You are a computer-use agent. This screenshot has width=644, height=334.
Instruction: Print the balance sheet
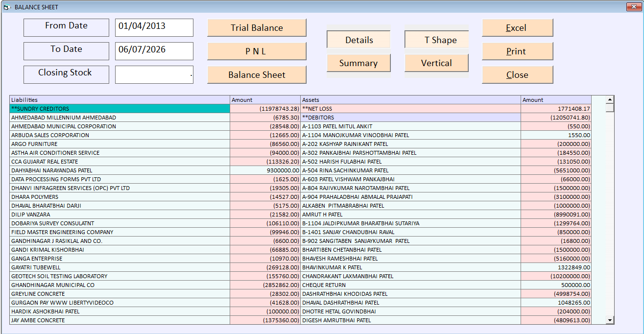click(x=517, y=51)
